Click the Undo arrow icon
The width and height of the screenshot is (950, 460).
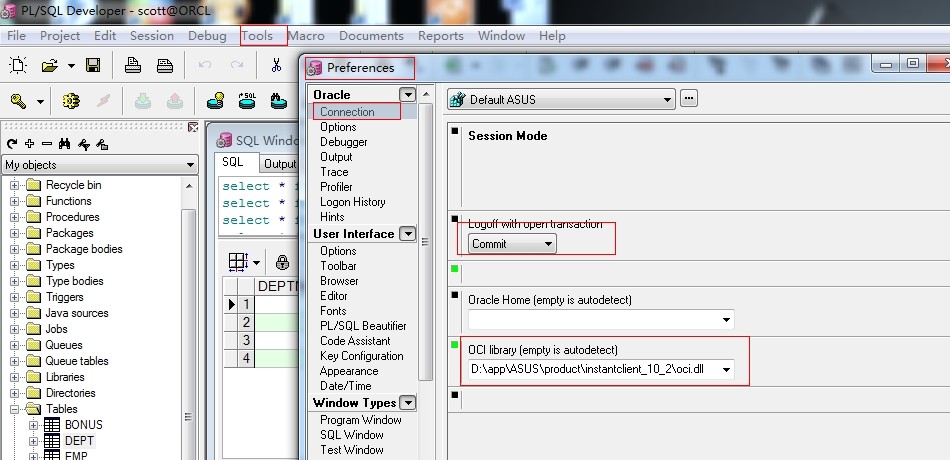205,65
